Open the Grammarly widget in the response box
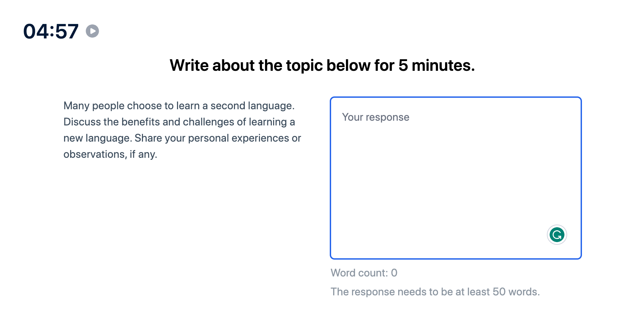The width and height of the screenshot is (644, 323). 557,235
